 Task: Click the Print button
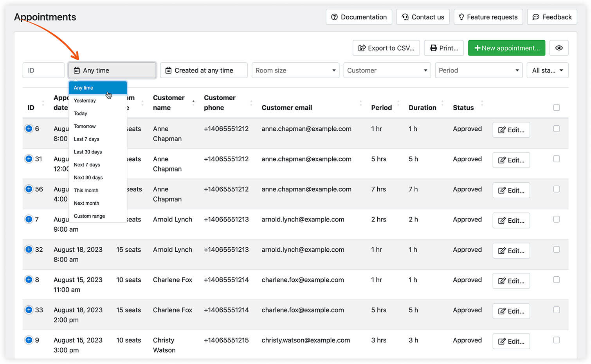444,48
